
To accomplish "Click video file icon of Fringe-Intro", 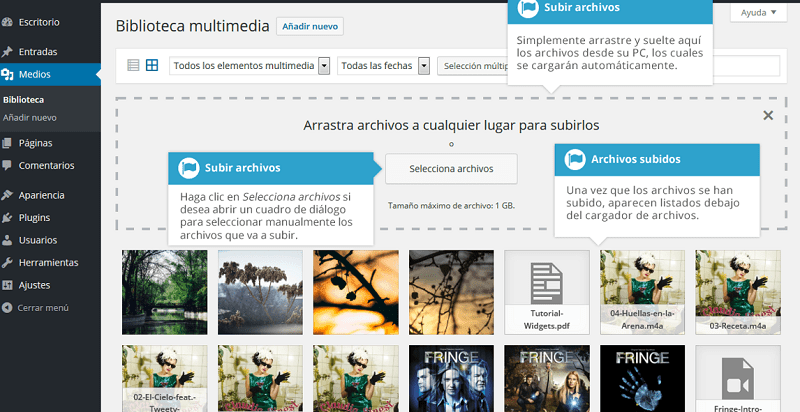I will pyautogui.click(x=737, y=378).
